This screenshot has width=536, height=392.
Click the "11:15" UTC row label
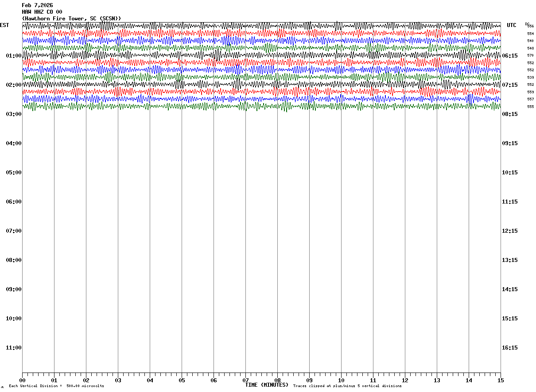510,202
